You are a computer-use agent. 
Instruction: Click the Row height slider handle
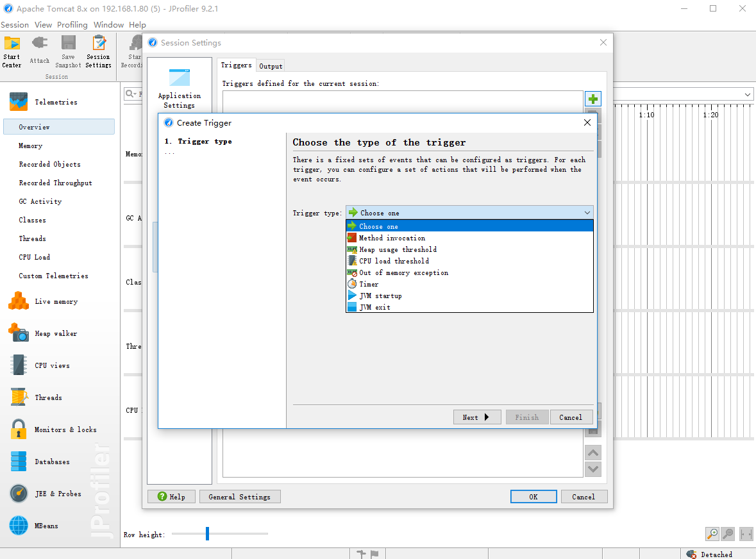[x=207, y=533]
